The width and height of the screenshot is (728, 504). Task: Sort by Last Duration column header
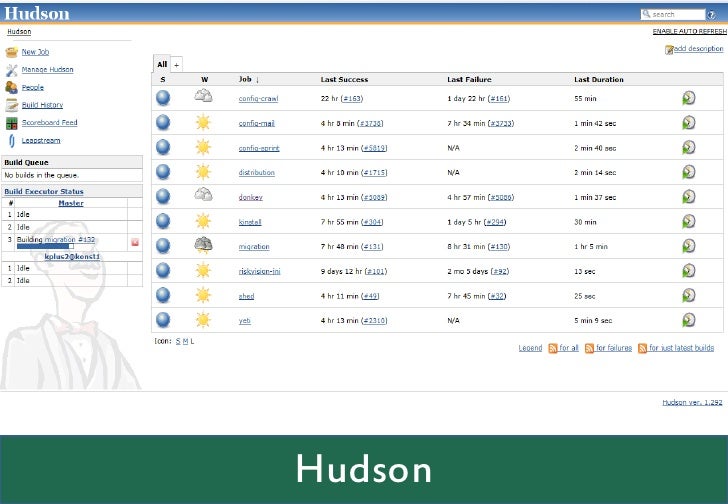pos(599,79)
